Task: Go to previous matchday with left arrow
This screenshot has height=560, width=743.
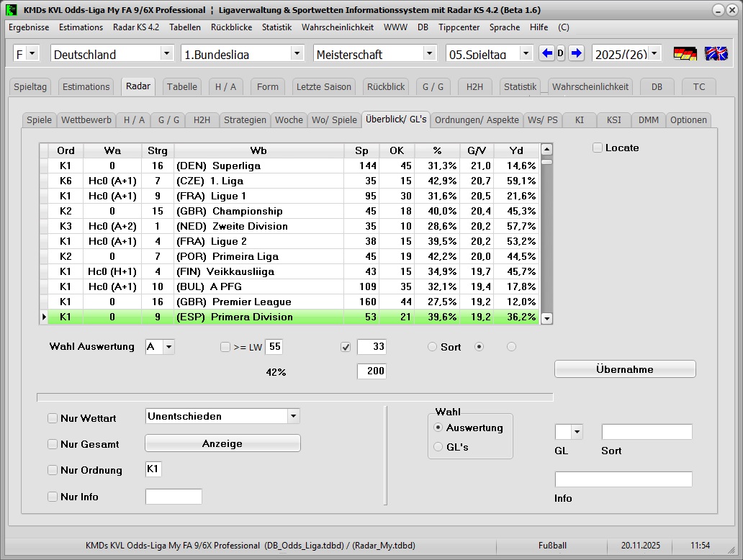Action: coord(547,53)
